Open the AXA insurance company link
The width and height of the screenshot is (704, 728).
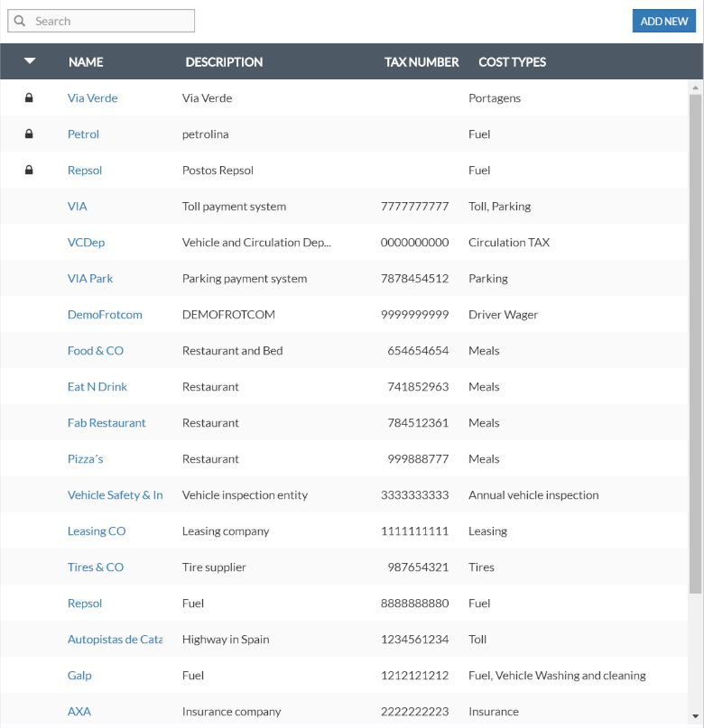(79, 712)
